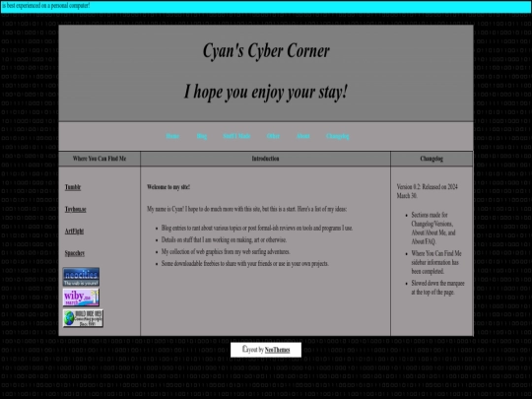Open the Tumblr sidebar link
The height and width of the screenshot is (399, 532).
pyautogui.click(x=73, y=187)
